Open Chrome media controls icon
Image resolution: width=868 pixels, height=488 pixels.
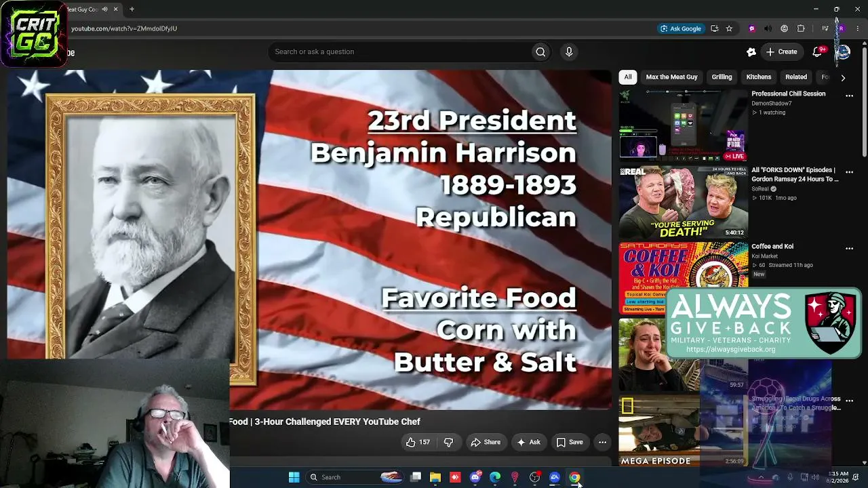point(825,28)
